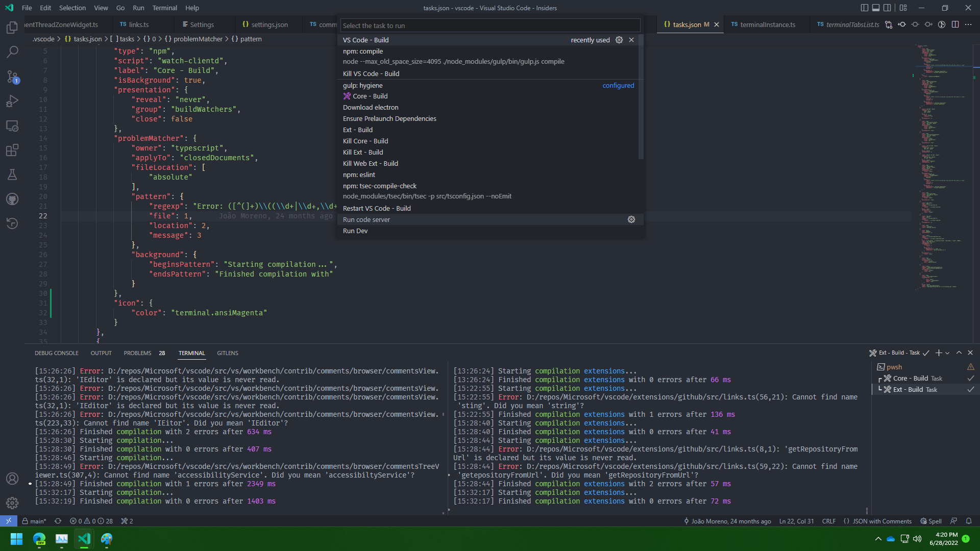Select the npm: eslint task
This screenshot has height=551, width=980.
click(x=490, y=174)
